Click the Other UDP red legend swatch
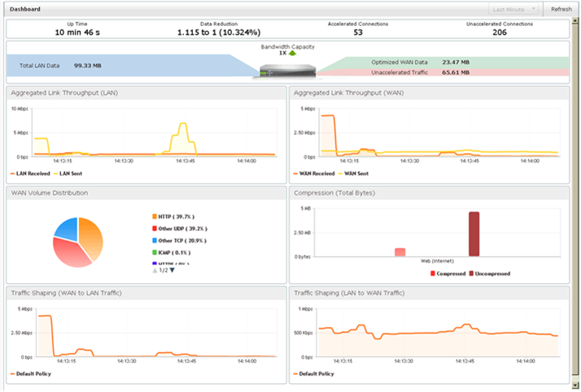This screenshot has width=581, height=392. coord(155,229)
